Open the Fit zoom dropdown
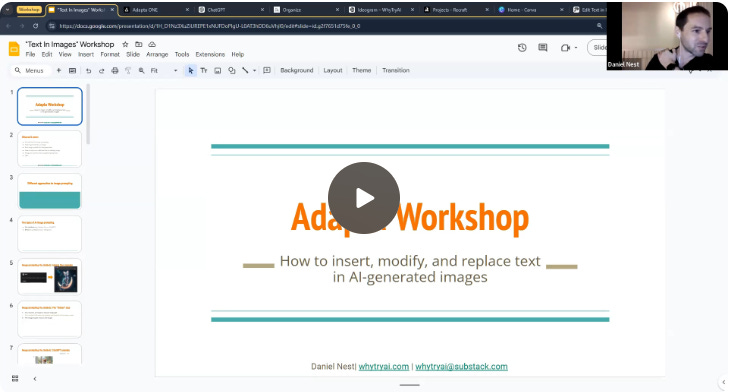This screenshot has height=392, width=729. click(164, 71)
